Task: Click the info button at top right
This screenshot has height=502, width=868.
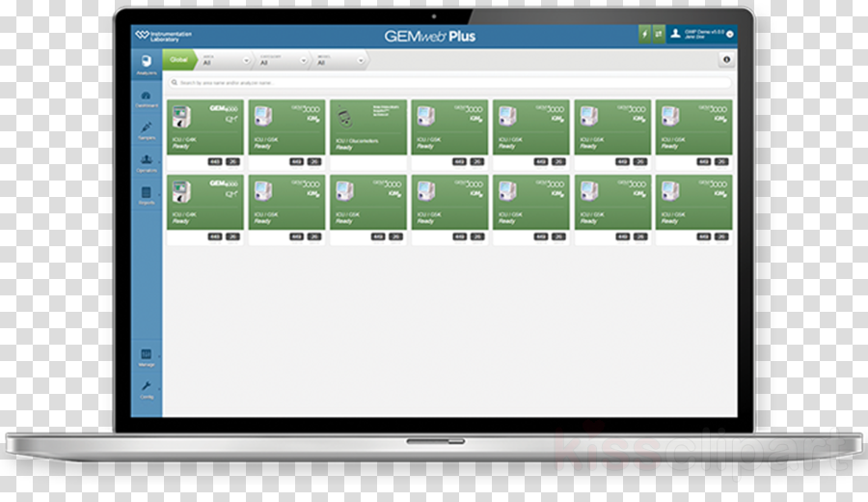Action: coord(726,59)
